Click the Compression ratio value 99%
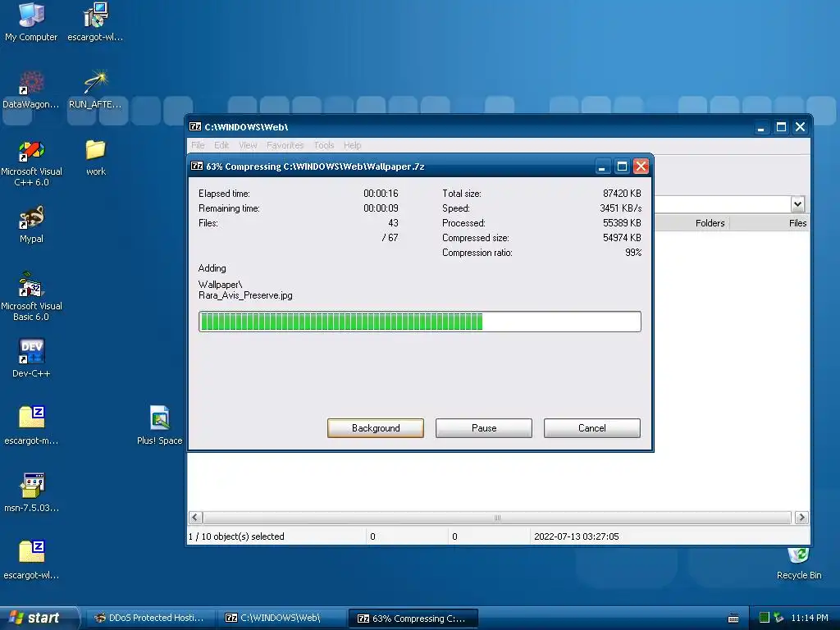 pos(633,253)
